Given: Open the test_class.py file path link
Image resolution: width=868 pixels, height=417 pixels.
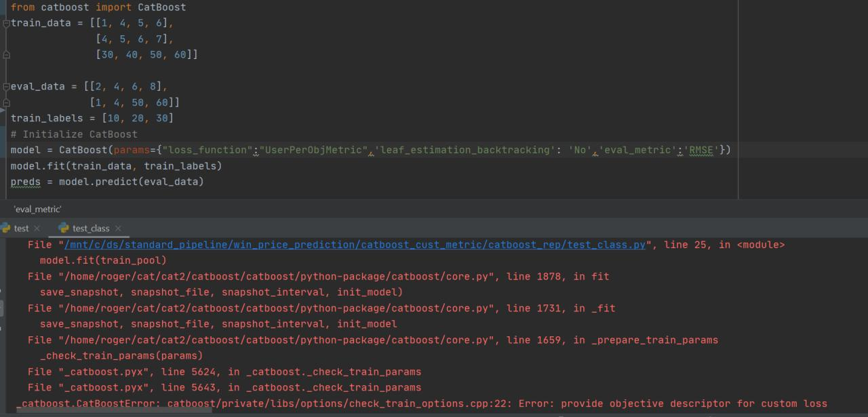Looking at the screenshot, I should [x=355, y=245].
